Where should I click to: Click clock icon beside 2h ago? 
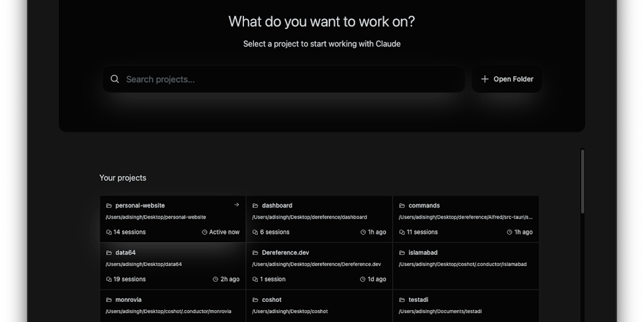[216, 279]
